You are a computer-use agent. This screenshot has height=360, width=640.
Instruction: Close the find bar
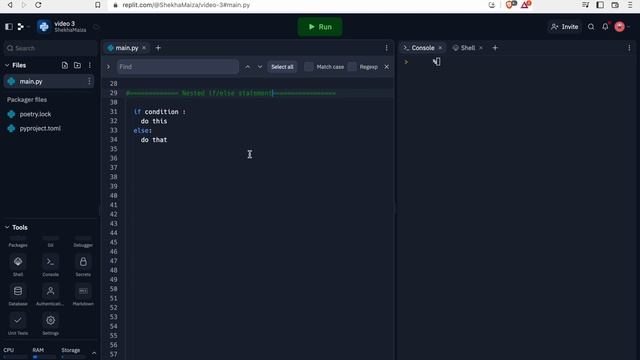(x=387, y=67)
